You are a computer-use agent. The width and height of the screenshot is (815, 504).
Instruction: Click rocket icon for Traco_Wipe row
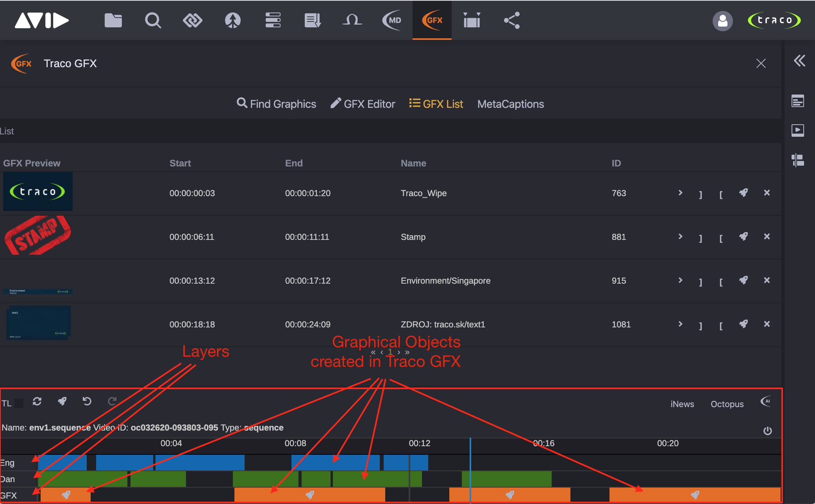tap(744, 193)
